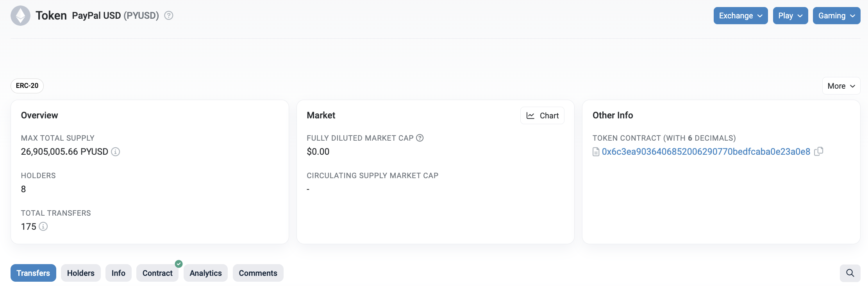The image size is (868, 286).
Task: Select the Analytics tab
Action: tap(206, 273)
